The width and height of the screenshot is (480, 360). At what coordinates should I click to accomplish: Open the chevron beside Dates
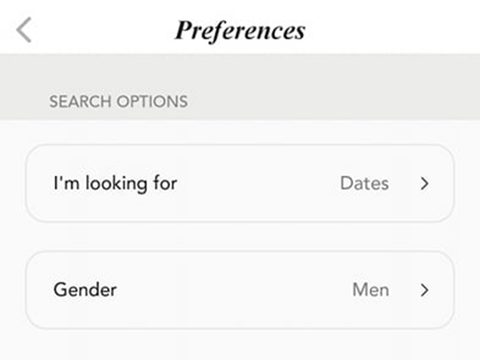pyautogui.click(x=424, y=183)
